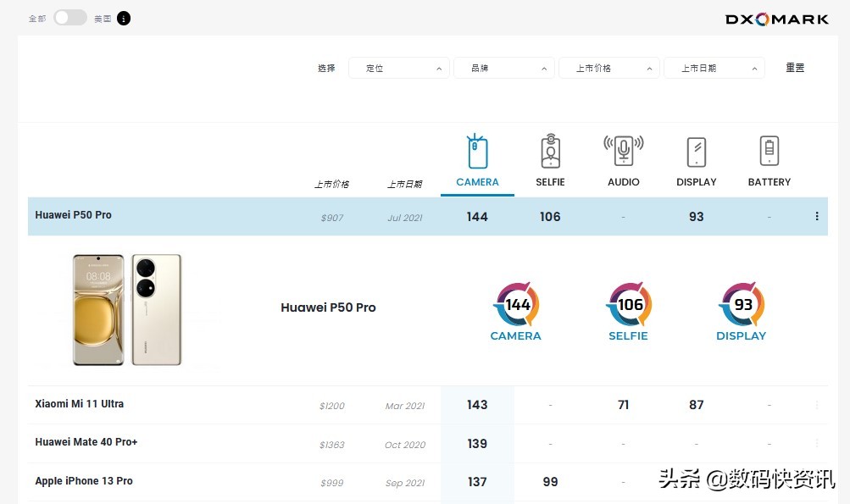Open the 上市价格 filter dropdown
The image size is (850, 504).
click(x=608, y=68)
